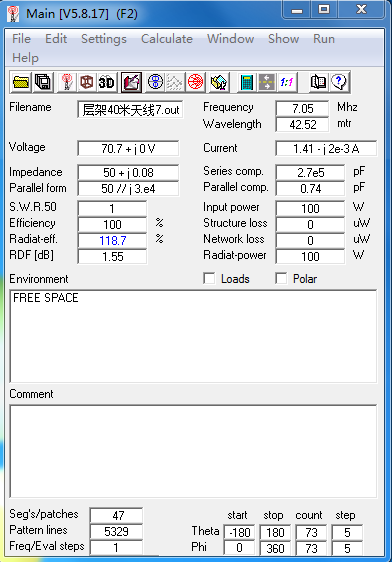The height and width of the screenshot is (562, 392).
Task: Click the yellow open folder toolbar icon
Action: point(21,82)
